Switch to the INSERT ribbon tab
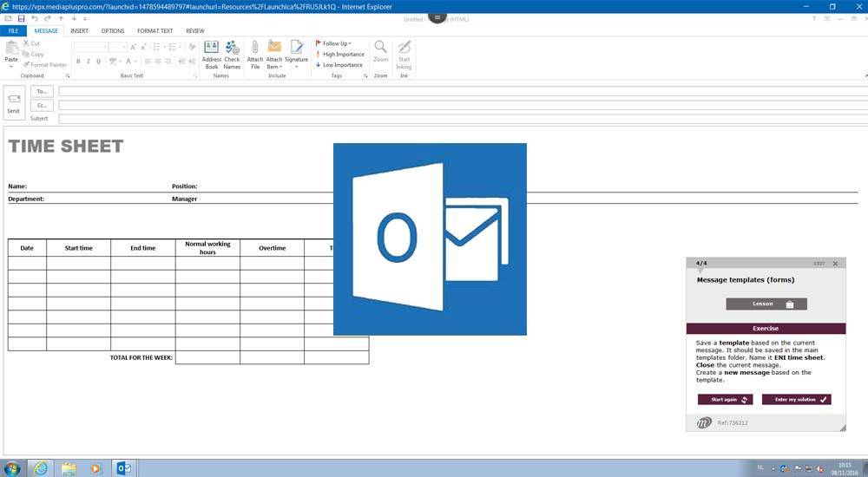868x477 pixels. point(79,31)
